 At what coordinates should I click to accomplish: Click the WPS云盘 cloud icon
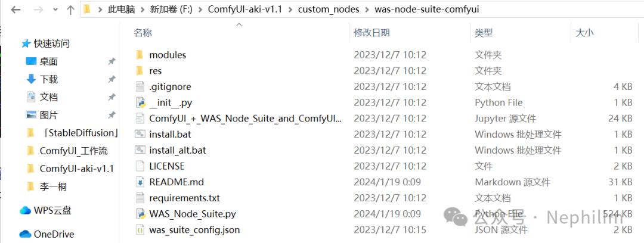coord(25,210)
